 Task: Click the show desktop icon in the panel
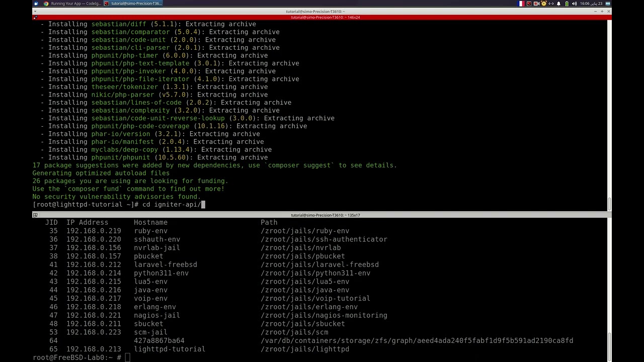pyautogui.click(x=608, y=4)
